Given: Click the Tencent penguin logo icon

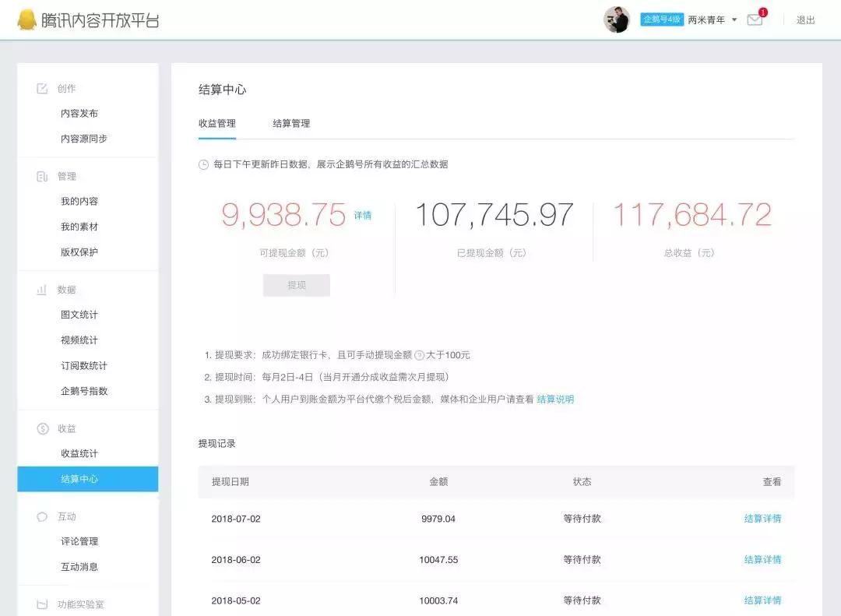Looking at the screenshot, I should [26, 19].
